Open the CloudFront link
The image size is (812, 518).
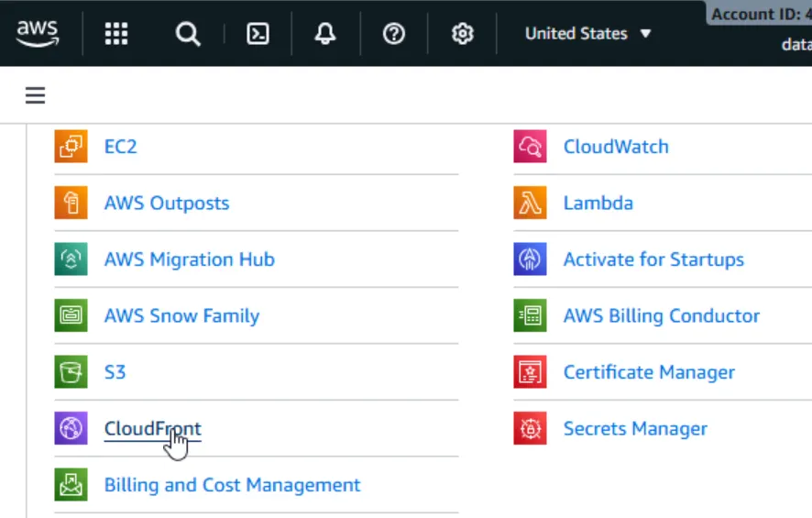pos(153,428)
